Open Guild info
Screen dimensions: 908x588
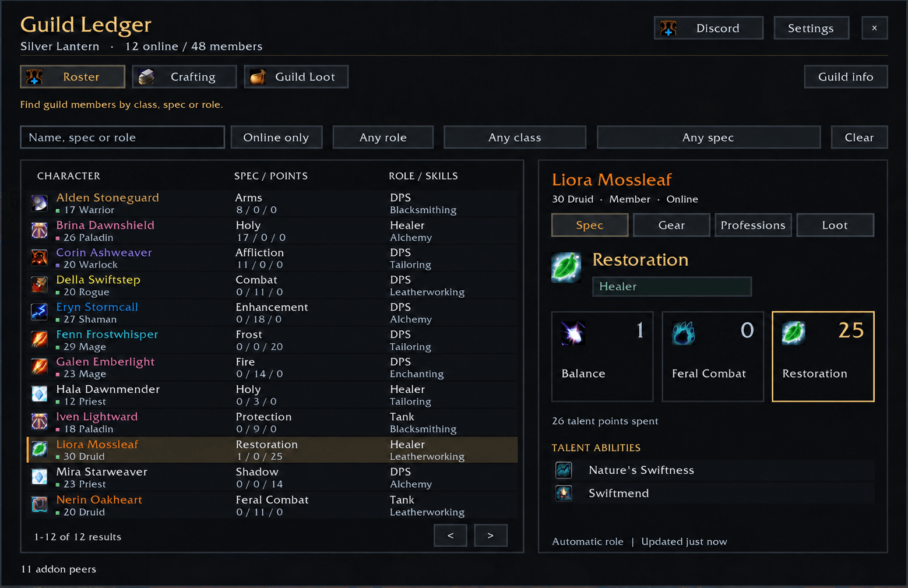coord(846,76)
